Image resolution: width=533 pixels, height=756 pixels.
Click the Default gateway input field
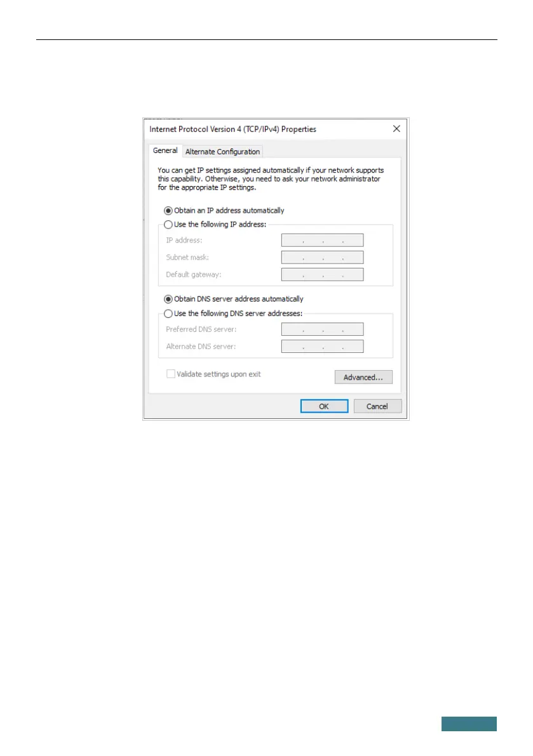click(322, 275)
